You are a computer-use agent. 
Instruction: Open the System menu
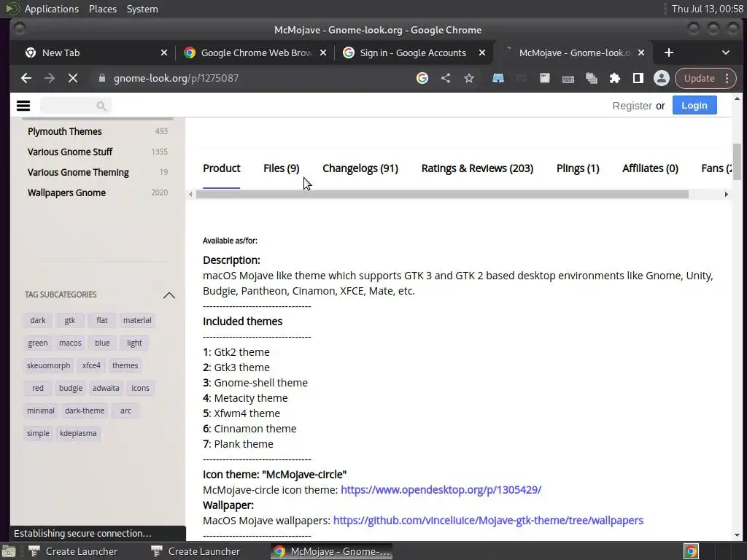[x=142, y=9]
